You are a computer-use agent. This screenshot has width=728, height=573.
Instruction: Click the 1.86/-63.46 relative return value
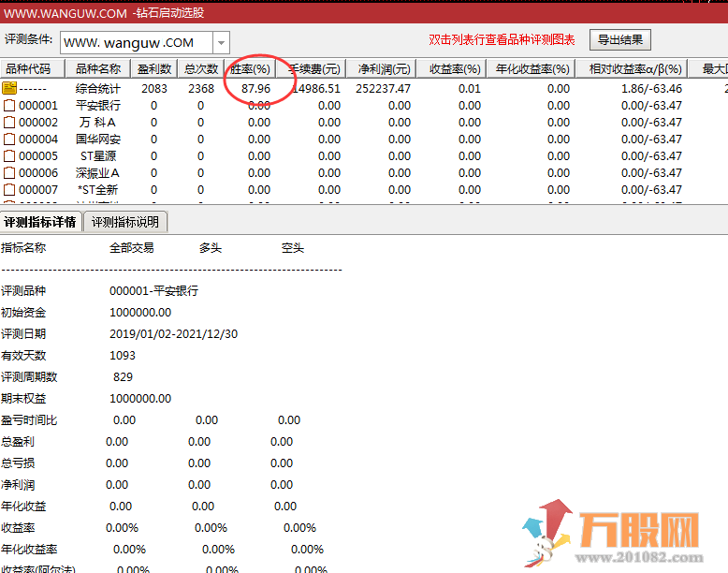(x=652, y=88)
